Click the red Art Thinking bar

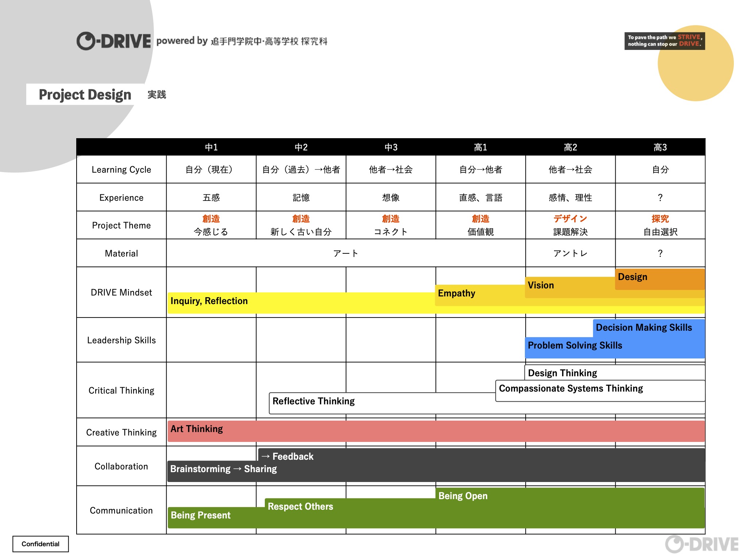pos(436,431)
